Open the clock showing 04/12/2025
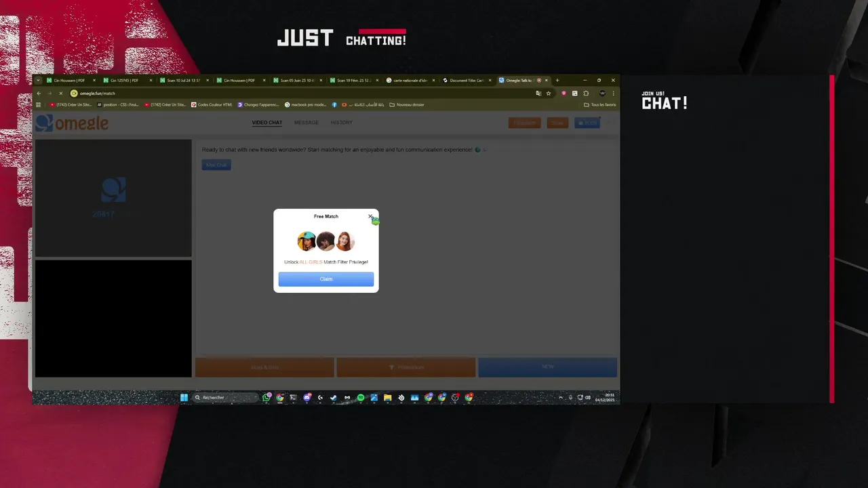868x488 pixels. [605, 397]
